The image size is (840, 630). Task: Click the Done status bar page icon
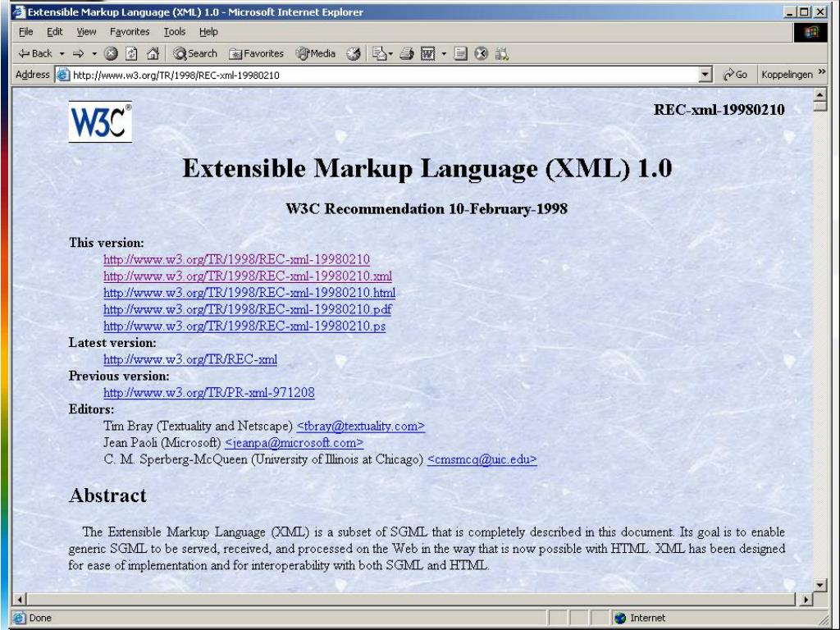[x=19, y=618]
